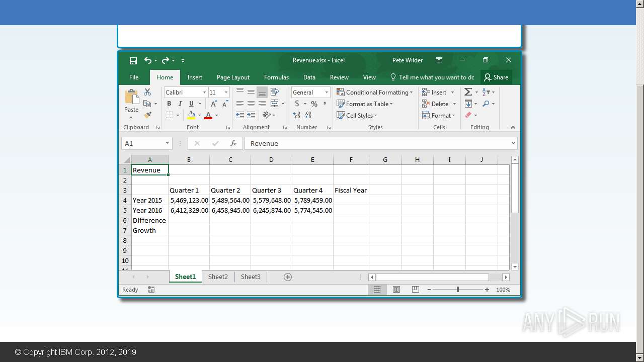Toggle Italic formatting

click(x=180, y=104)
